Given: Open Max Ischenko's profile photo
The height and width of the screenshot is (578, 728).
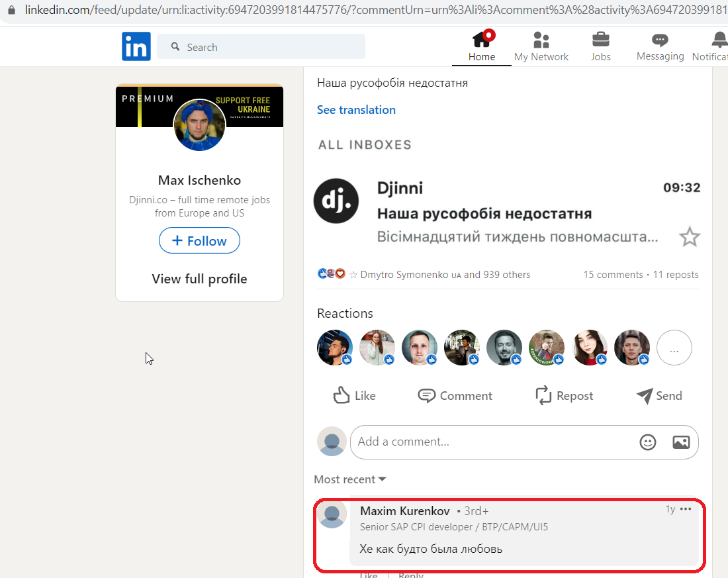Looking at the screenshot, I should pyautogui.click(x=199, y=125).
